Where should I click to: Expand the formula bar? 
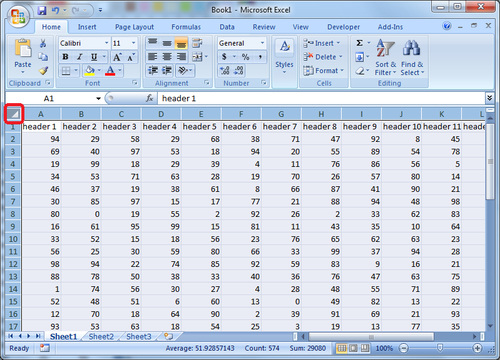[x=489, y=98]
